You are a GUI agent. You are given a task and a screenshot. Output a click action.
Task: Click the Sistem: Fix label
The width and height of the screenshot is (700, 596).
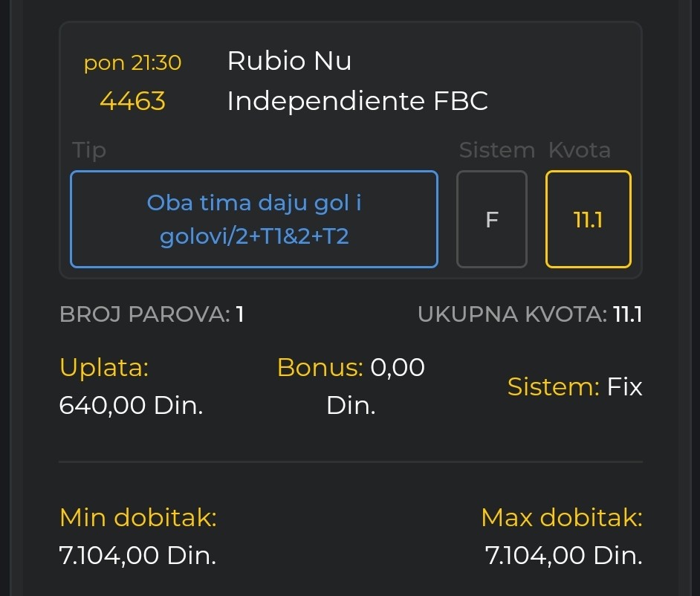574,386
